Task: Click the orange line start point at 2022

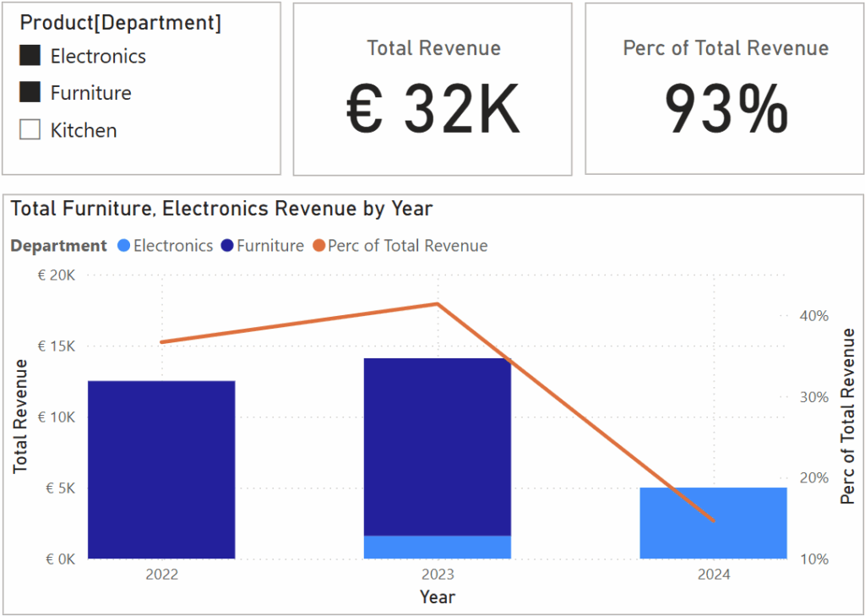Action: pyautogui.click(x=161, y=342)
